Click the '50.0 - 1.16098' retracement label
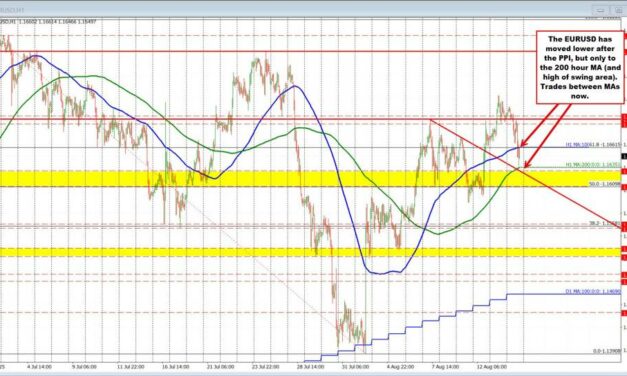The height and width of the screenshot is (376, 627). (x=605, y=184)
